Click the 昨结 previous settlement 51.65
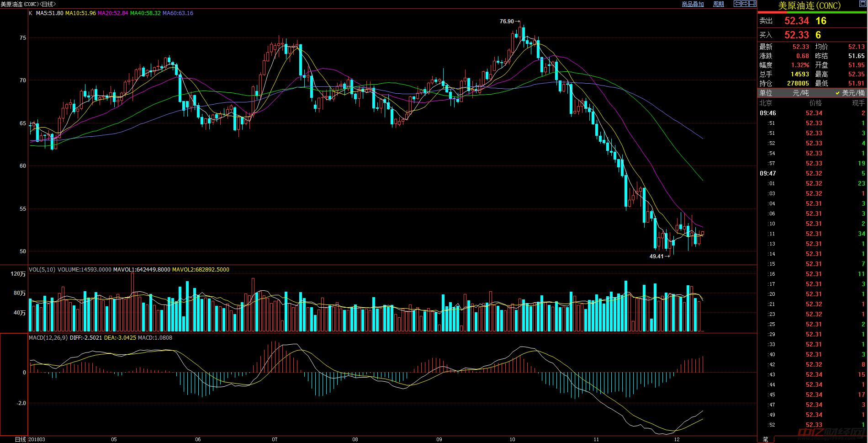The image size is (868, 443). point(856,56)
